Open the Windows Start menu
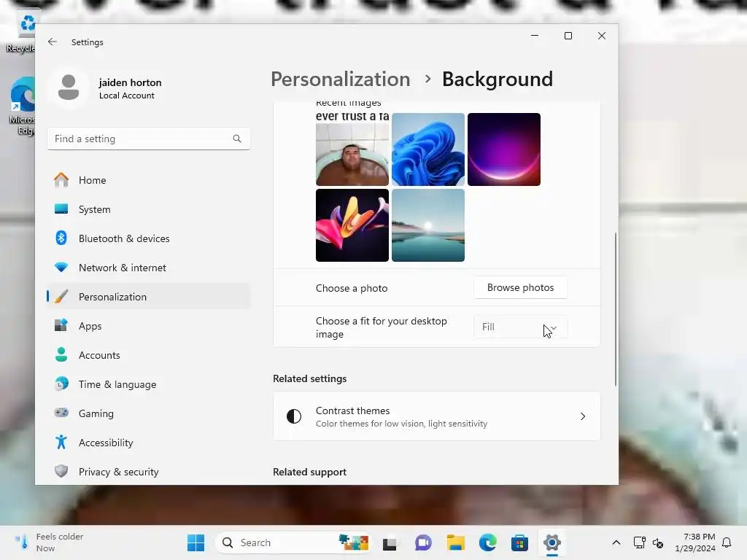 [196, 542]
